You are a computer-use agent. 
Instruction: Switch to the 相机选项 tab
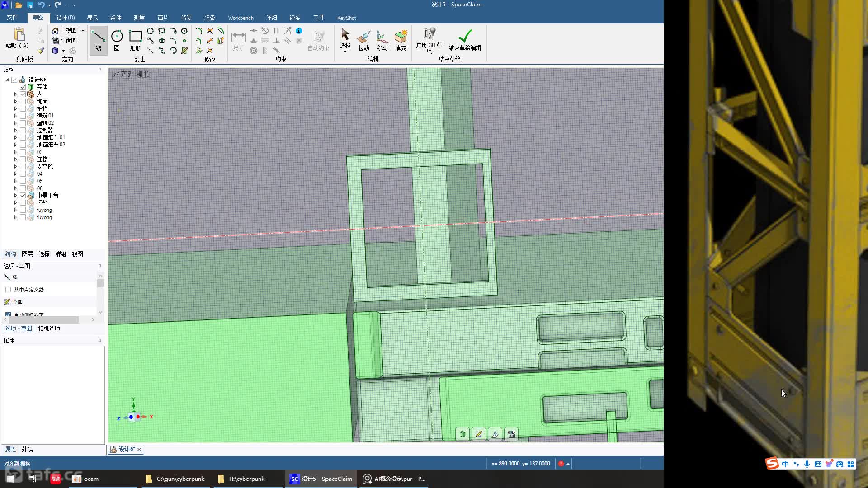[x=49, y=328]
